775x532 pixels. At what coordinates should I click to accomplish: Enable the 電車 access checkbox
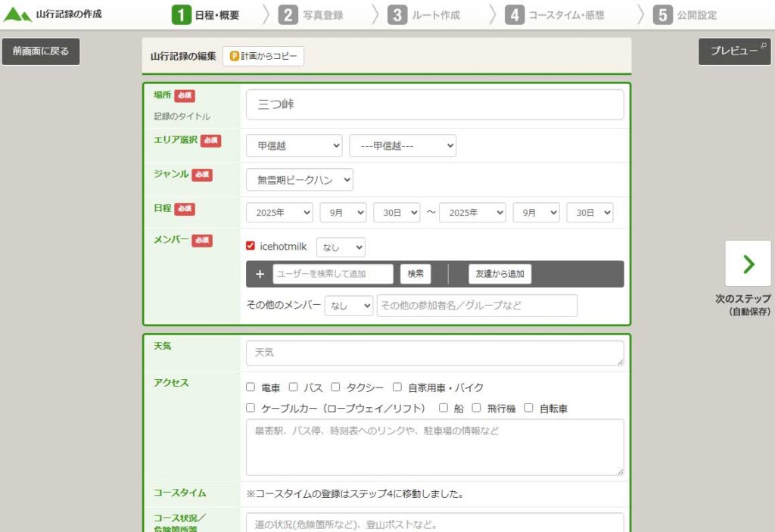click(251, 387)
